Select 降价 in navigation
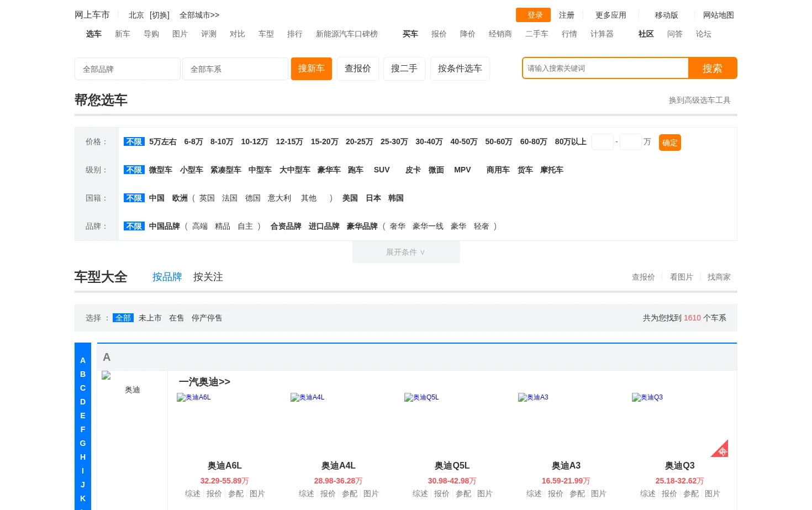The image size is (812, 510). pos(468,34)
